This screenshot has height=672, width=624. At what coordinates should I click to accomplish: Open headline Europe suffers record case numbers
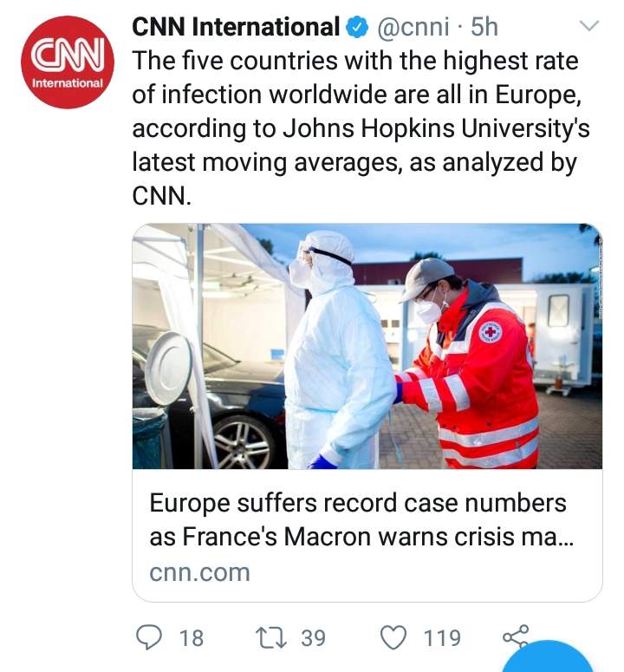coord(361,519)
